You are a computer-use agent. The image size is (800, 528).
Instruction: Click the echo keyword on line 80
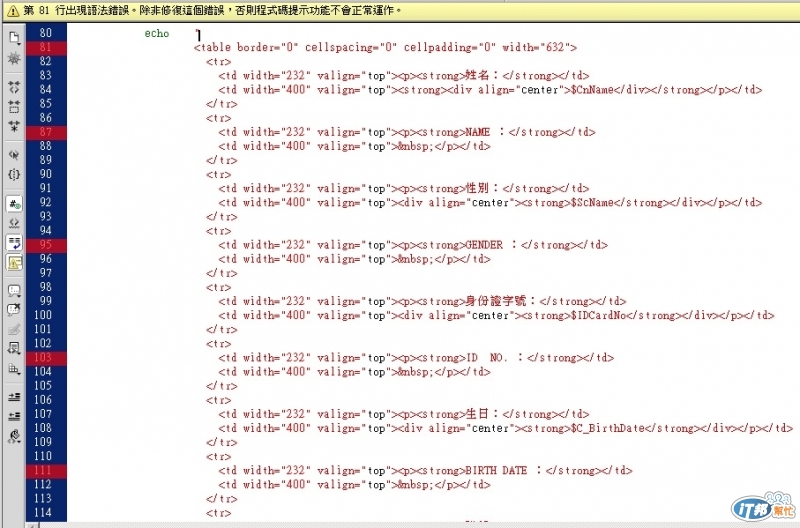coord(157,34)
